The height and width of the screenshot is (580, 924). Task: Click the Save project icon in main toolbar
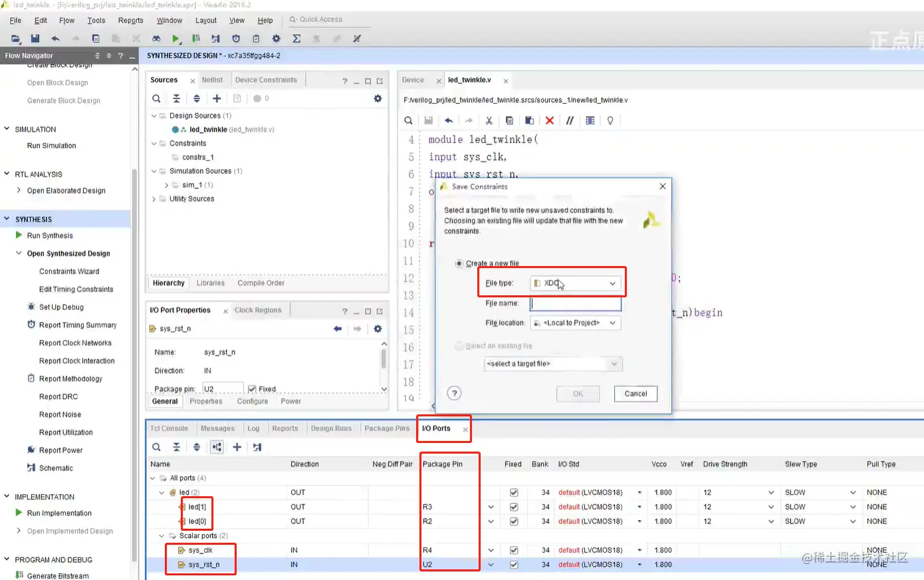tap(35, 39)
